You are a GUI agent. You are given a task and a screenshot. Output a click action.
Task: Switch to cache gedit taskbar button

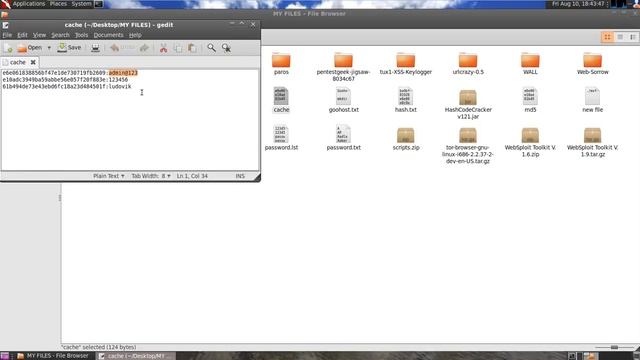click(136, 356)
